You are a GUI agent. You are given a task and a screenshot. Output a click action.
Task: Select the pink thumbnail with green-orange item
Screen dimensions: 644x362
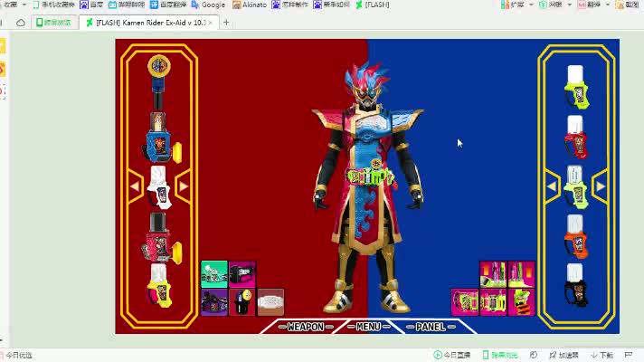[x=521, y=302]
